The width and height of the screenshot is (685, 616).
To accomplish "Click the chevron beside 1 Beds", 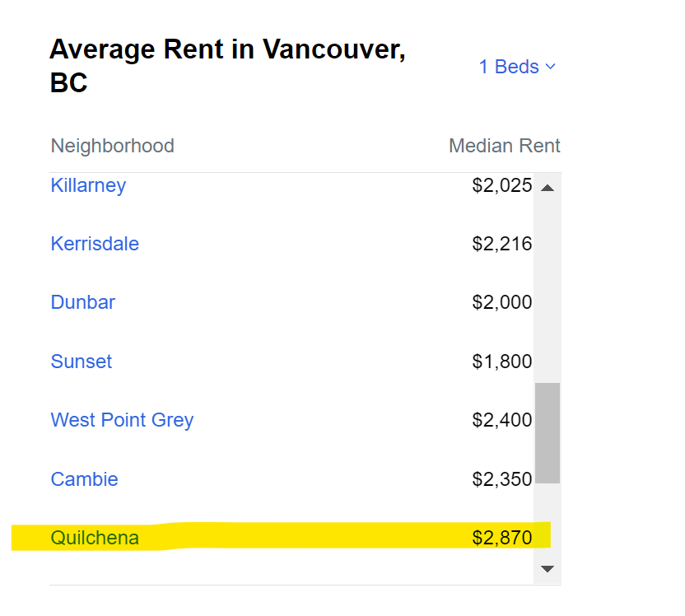I will click(551, 67).
